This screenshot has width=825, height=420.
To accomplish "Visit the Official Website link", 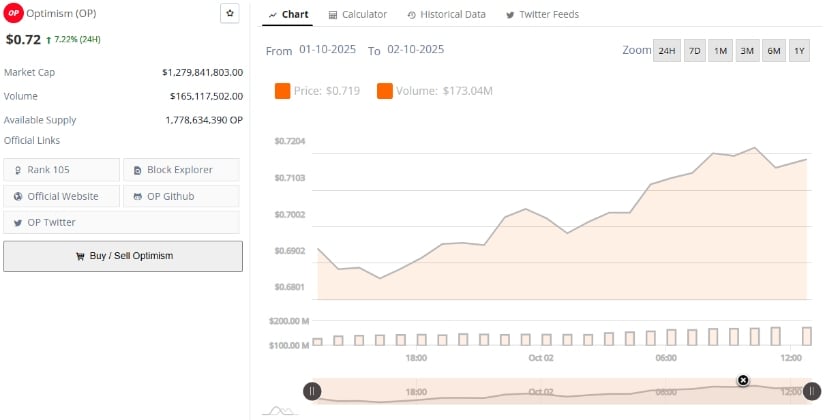I will [x=62, y=196].
